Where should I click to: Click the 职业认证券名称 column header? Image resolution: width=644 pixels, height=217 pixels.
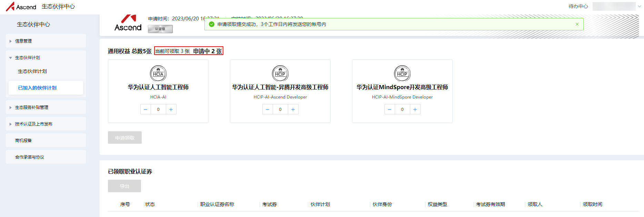(x=217, y=204)
